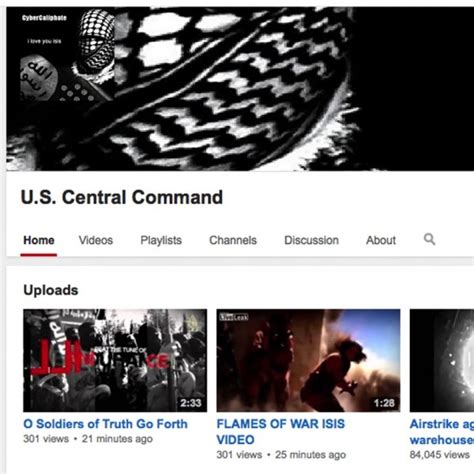Open 'FLAMES OF WAR ISIS VIDEO' title link
Image resolution: width=474 pixels, height=474 pixels.
pyautogui.click(x=281, y=432)
